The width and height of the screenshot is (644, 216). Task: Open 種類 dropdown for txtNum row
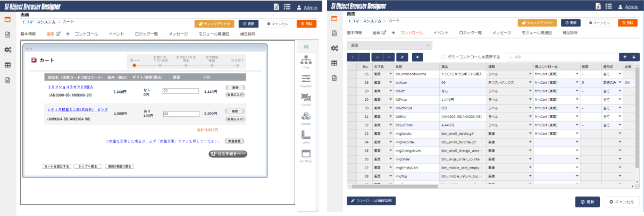pos(530,83)
